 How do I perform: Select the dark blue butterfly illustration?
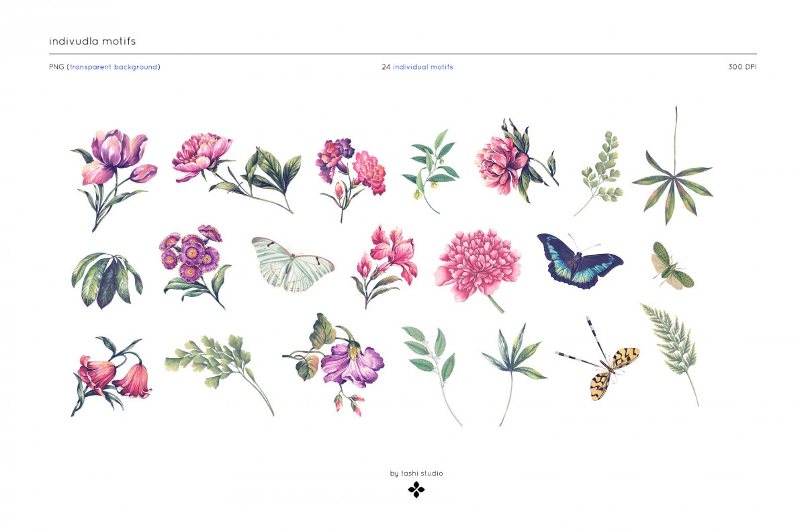pos(580,261)
